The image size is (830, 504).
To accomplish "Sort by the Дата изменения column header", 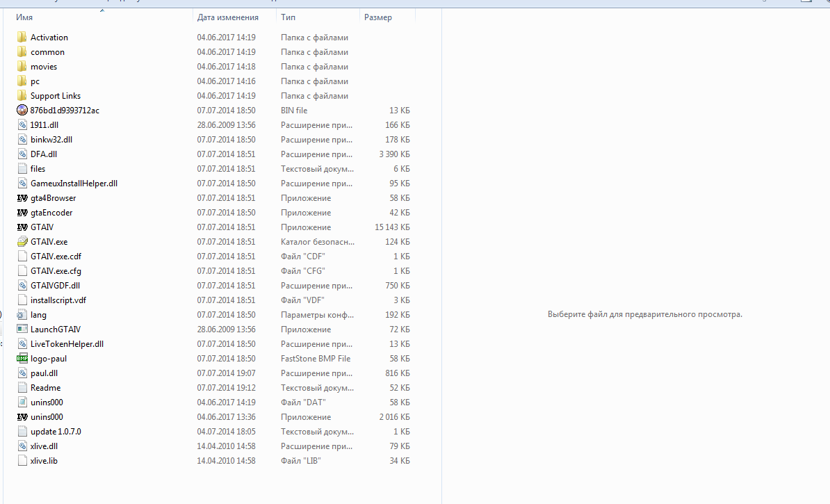I will [x=227, y=17].
